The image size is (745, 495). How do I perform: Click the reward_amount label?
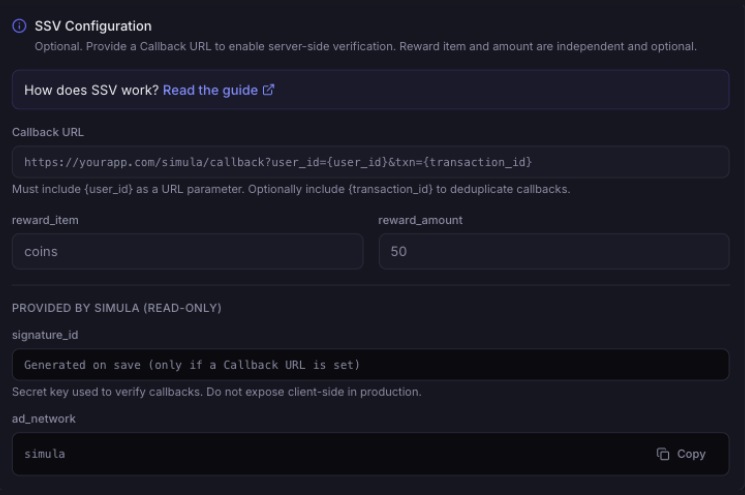click(420, 220)
